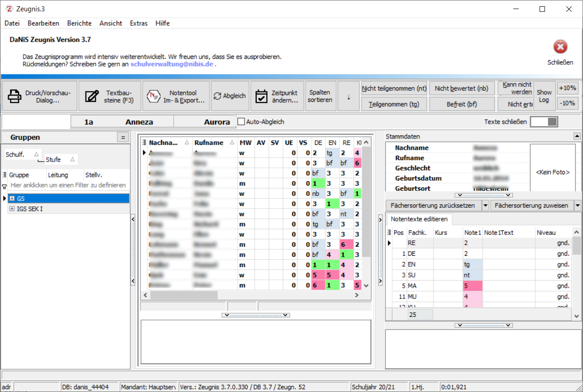Open Textbausteine (F3) editor
The image size is (583, 392).
pos(110,96)
